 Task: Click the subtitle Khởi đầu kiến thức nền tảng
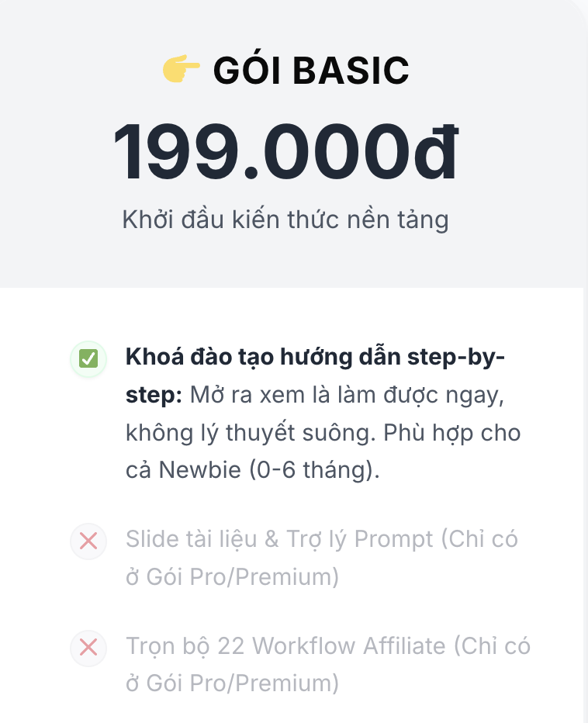(x=285, y=220)
